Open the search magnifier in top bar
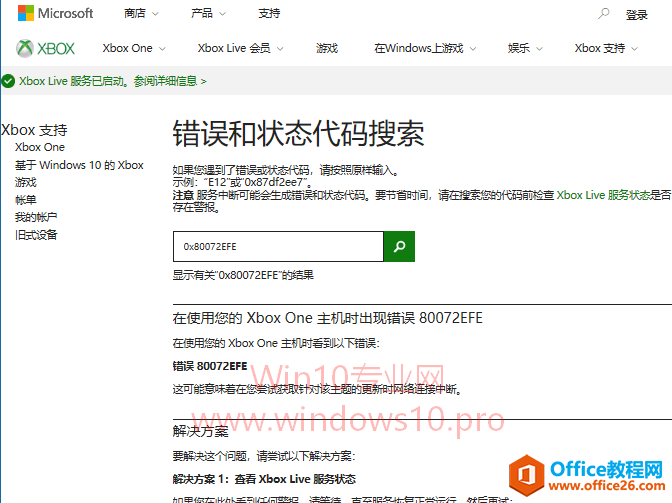Screen dimensions: 672x503 (603, 14)
